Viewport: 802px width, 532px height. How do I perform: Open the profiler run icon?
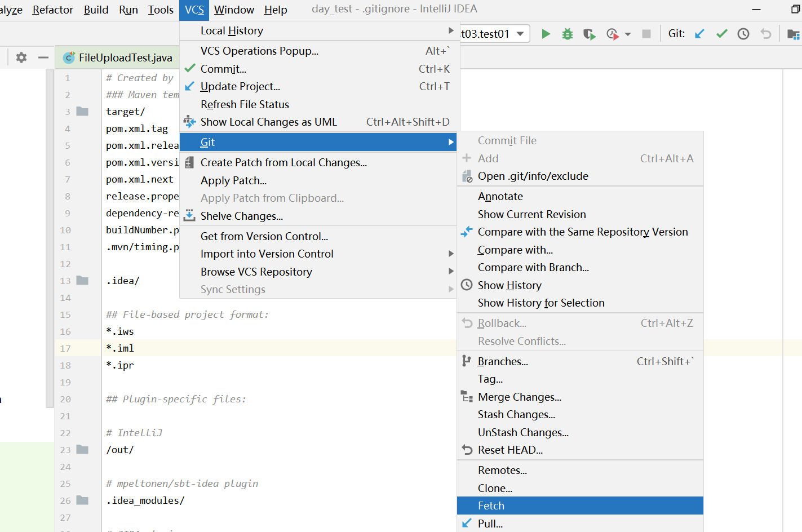(x=613, y=34)
